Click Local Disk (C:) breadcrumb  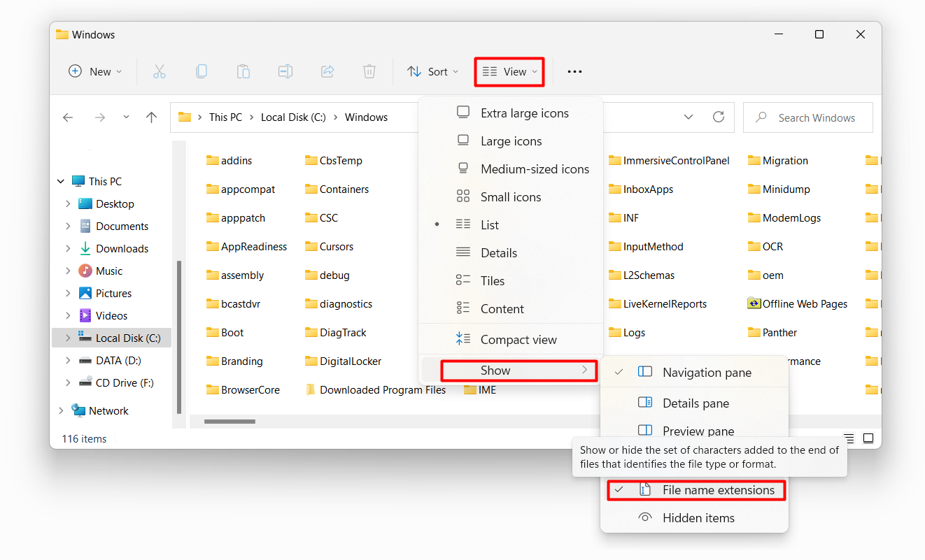[x=293, y=117]
